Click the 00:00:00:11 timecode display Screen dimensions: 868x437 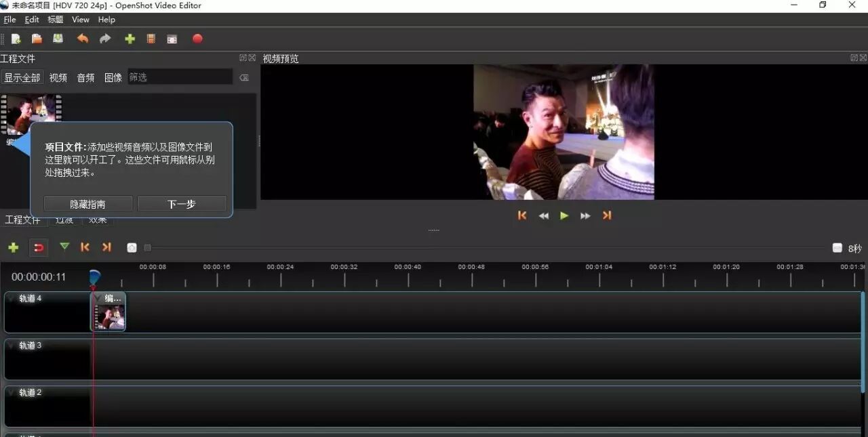click(39, 277)
